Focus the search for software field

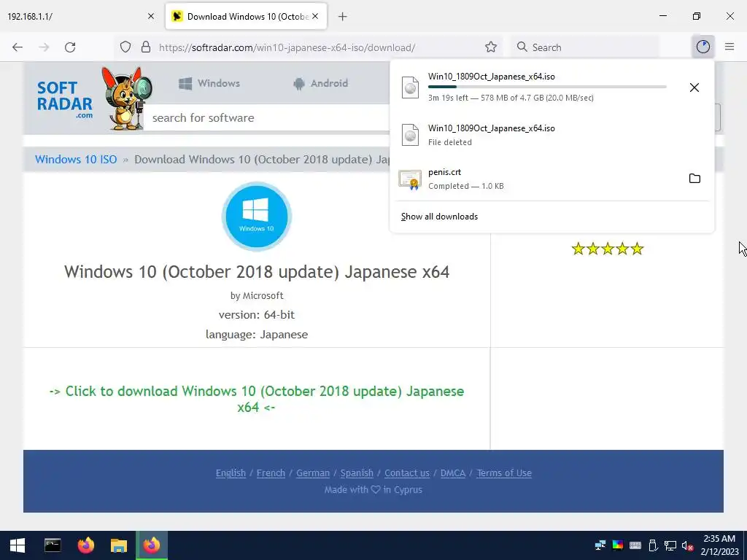coord(267,117)
